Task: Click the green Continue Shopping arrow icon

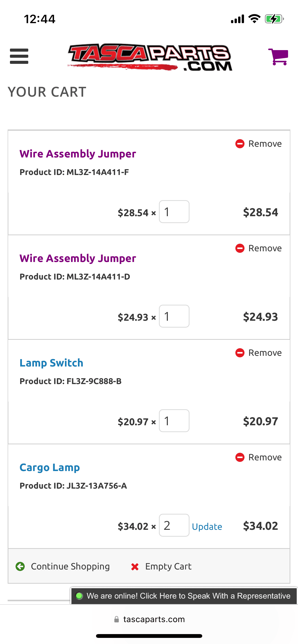Action: tap(20, 566)
